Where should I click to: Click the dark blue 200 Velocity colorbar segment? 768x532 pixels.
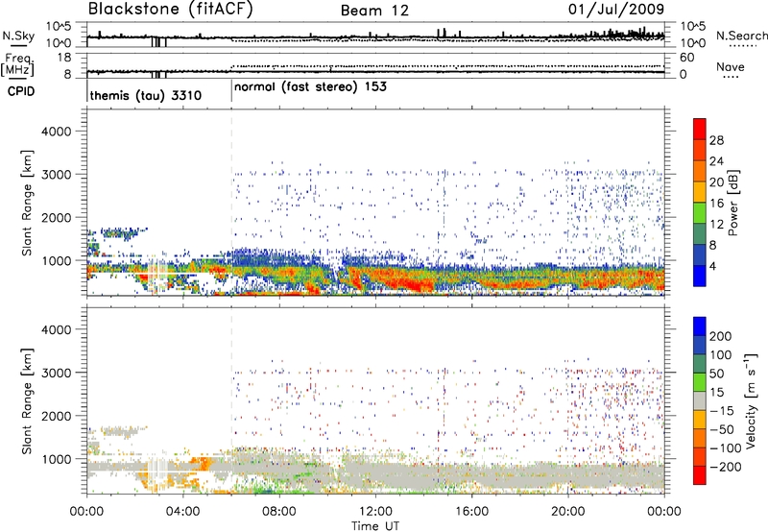point(700,326)
